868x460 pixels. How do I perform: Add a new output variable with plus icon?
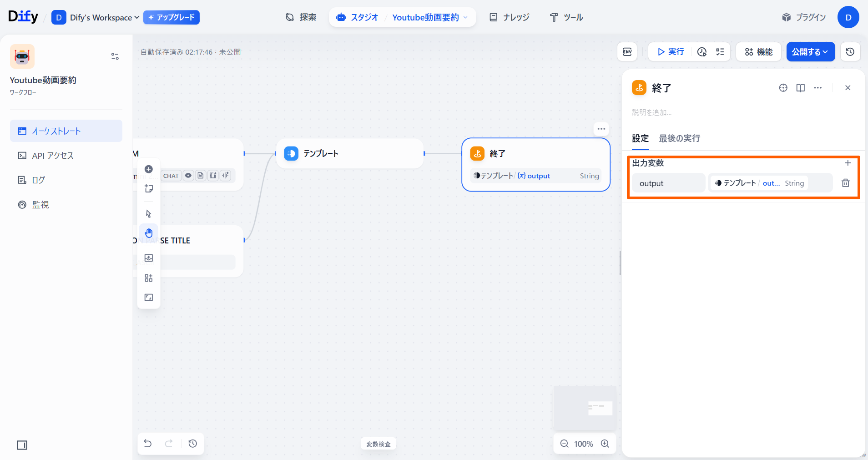click(848, 163)
